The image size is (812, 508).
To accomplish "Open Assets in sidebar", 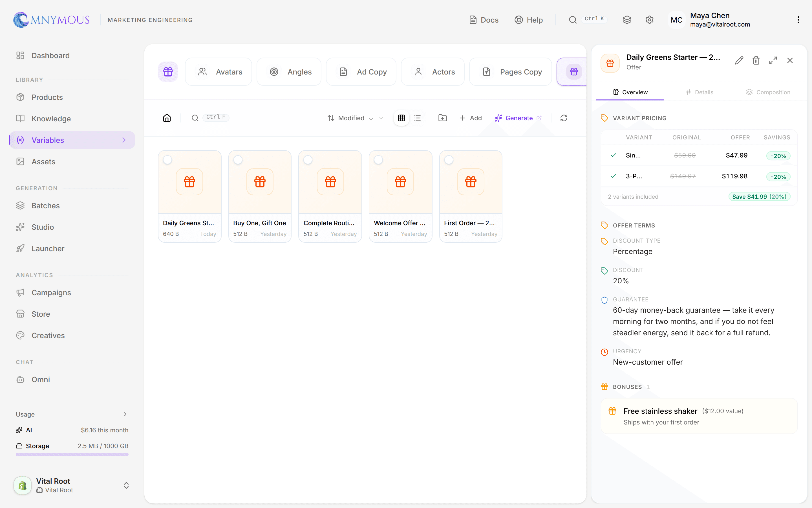I will (72, 162).
